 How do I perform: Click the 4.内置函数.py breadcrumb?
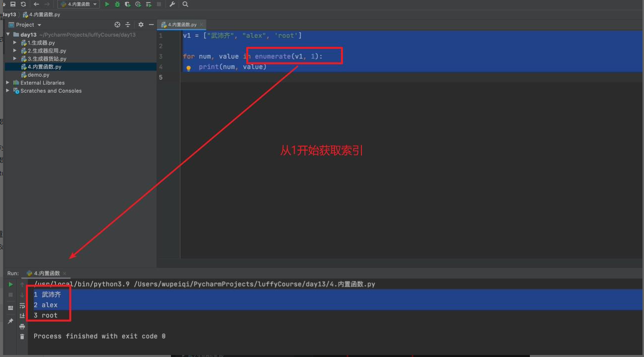41,14
